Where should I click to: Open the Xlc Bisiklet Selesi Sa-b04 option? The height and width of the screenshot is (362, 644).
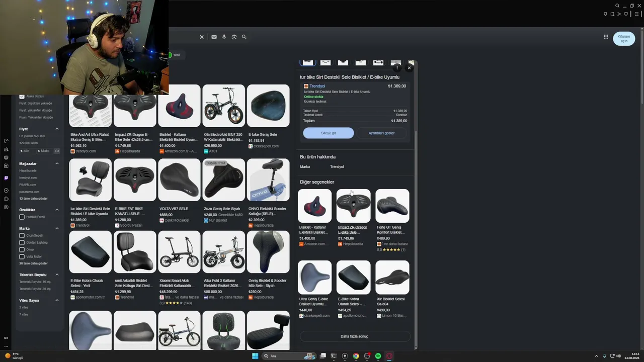(392, 277)
